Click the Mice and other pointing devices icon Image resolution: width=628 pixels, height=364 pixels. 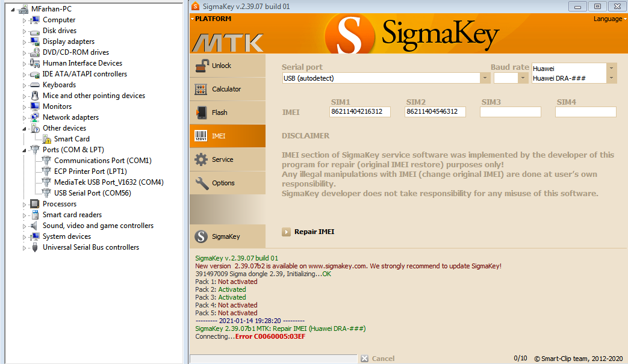click(35, 96)
